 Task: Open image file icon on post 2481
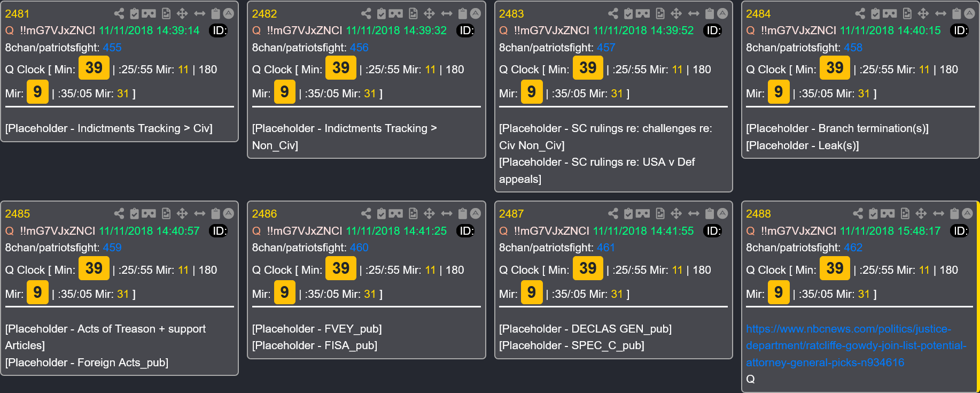click(166, 13)
